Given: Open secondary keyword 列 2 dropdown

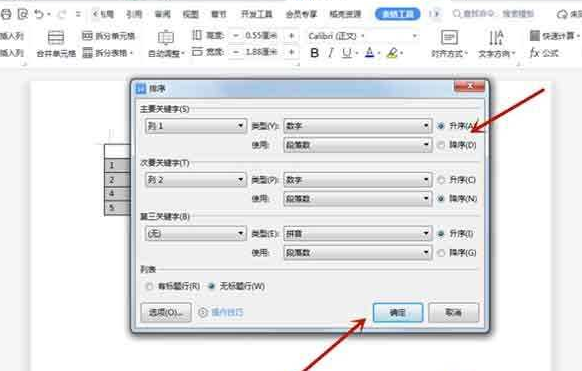Looking at the screenshot, I should pos(196,180).
